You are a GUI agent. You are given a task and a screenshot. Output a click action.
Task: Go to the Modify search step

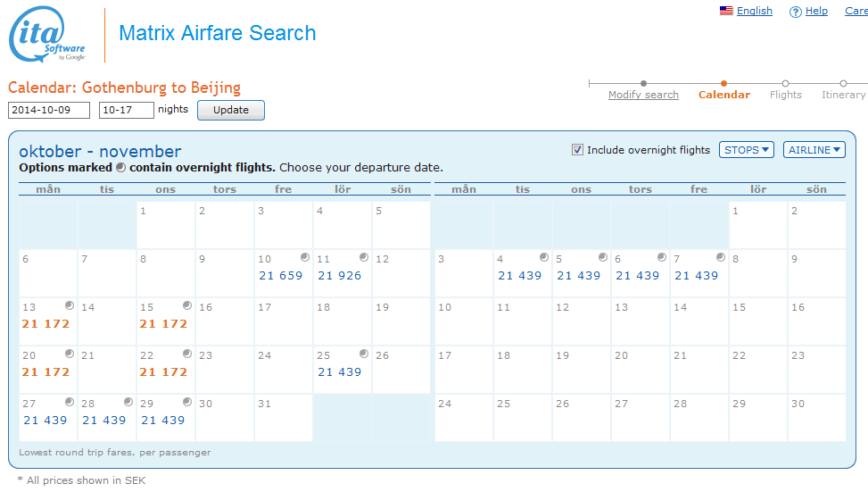643,95
